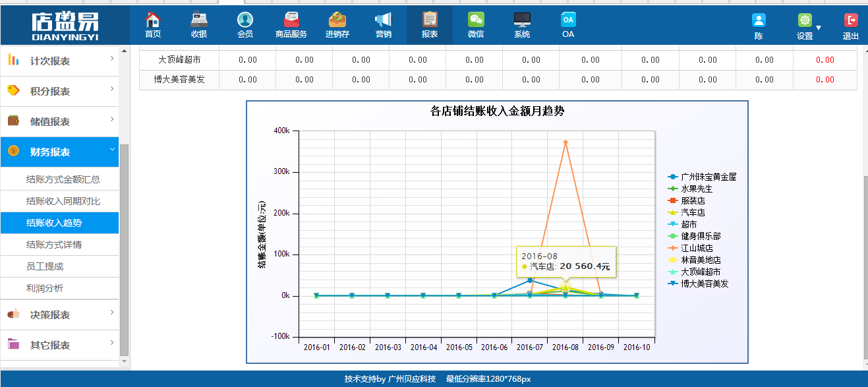The width and height of the screenshot is (868, 387).
Task: Toggle 服装店 legend series
Action: [685, 200]
